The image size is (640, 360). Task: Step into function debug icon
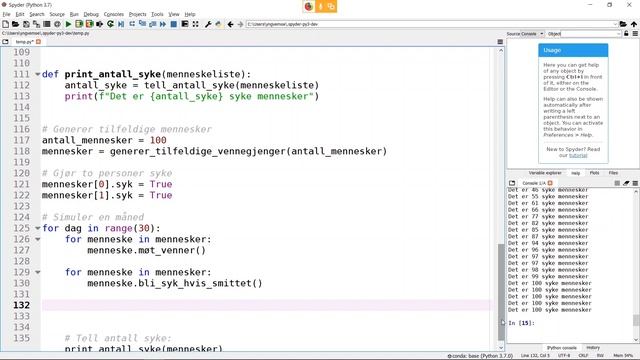(142, 24)
